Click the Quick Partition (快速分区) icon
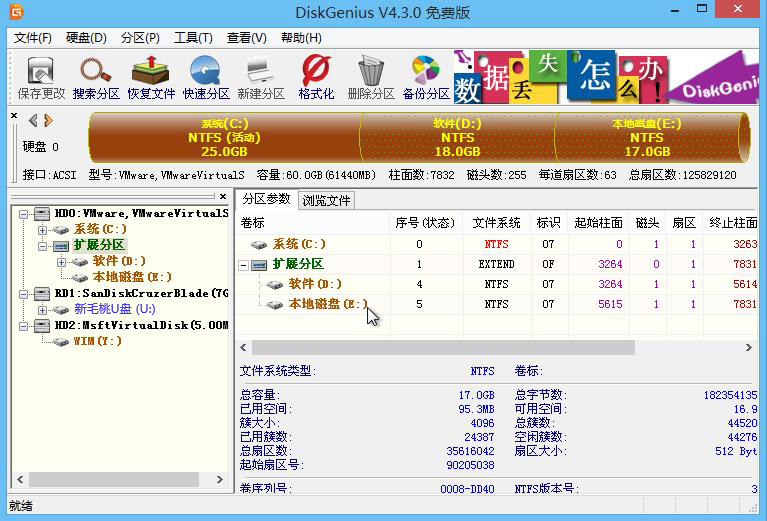Image resolution: width=767 pixels, height=521 pixels. (x=206, y=77)
